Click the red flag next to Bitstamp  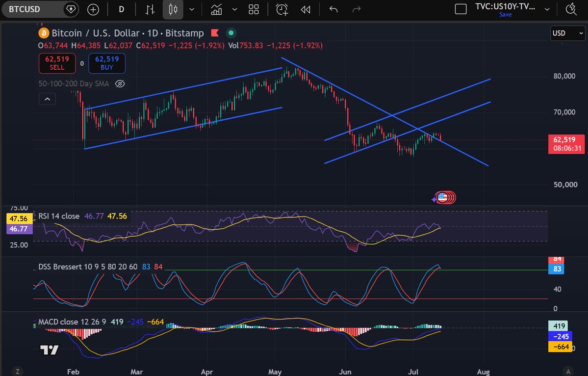[215, 33]
